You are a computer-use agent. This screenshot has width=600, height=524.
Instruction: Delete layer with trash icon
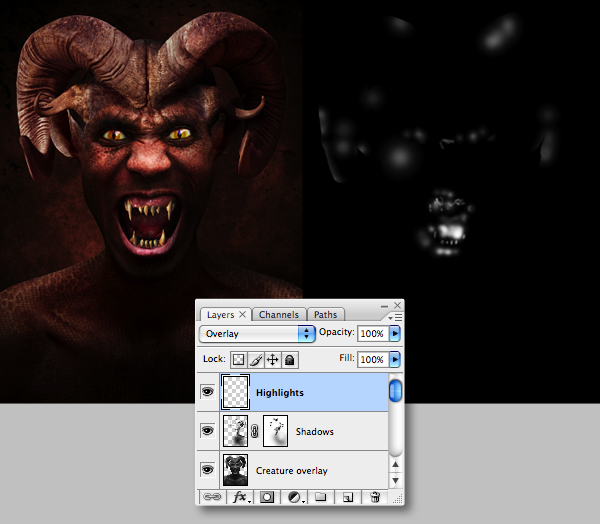[x=375, y=497]
